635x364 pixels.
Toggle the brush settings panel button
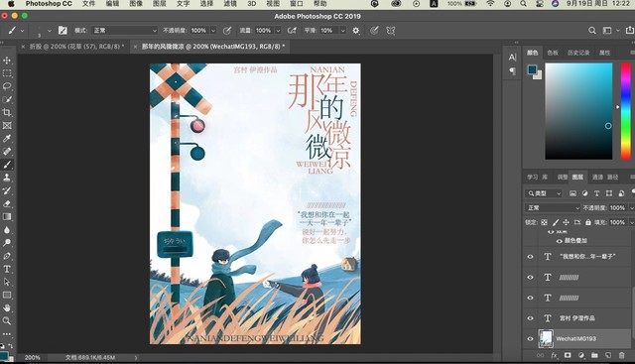pos(63,31)
